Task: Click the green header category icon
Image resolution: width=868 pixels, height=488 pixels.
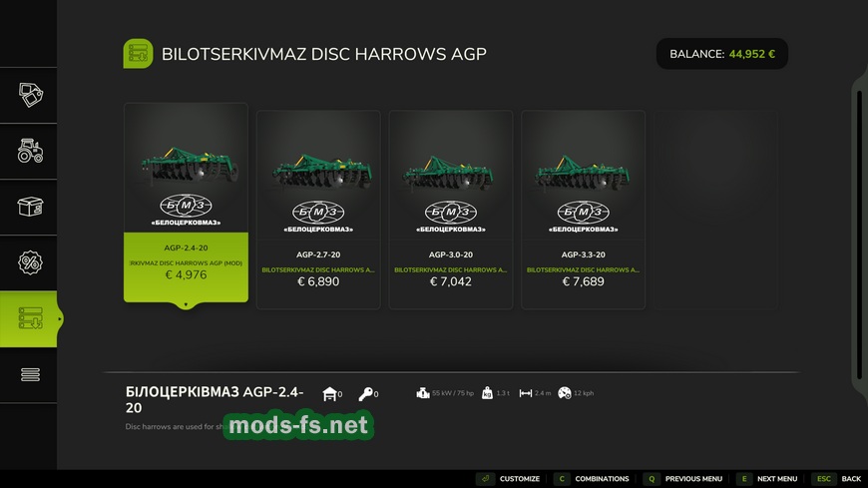Action: pyautogui.click(x=138, y=54)
